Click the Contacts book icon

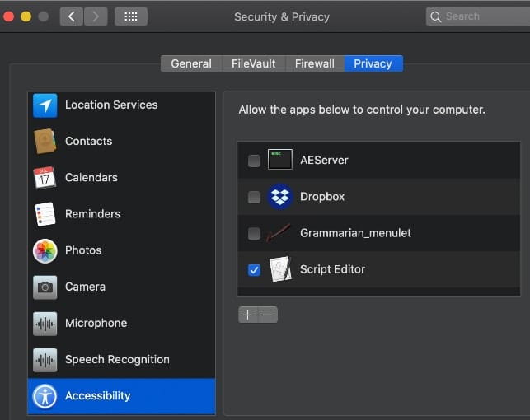[45, 142]
